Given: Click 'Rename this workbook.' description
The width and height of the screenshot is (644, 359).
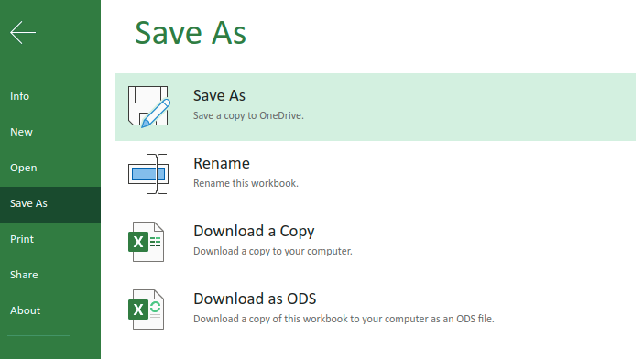Looking at the screenshot, I should pyautogui.click(x=246, y=183).
